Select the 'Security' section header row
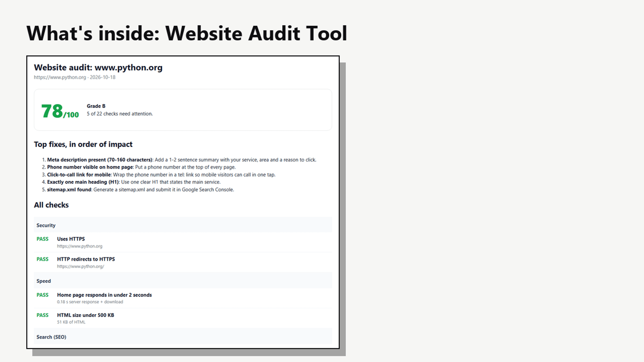 click(x=183, y=225)
